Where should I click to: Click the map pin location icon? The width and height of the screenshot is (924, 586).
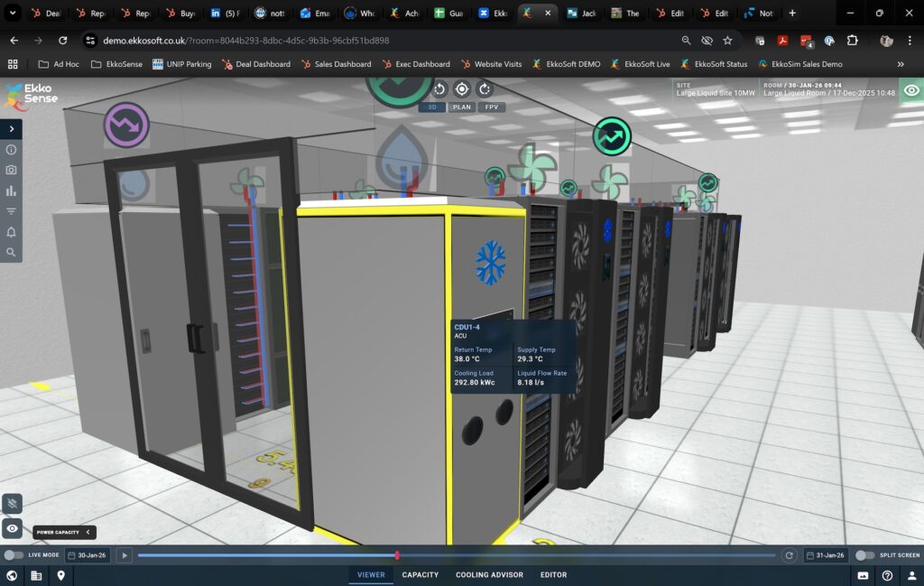pos(61,575)
